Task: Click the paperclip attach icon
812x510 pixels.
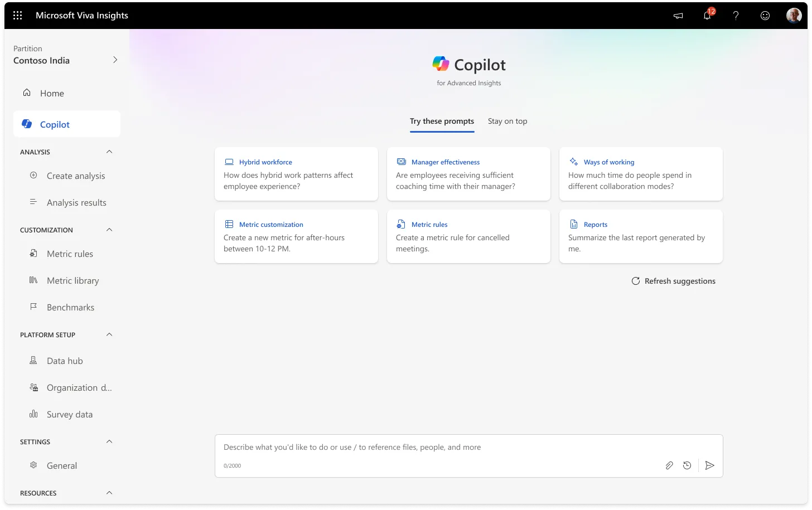Action: (x=669, y=465)
